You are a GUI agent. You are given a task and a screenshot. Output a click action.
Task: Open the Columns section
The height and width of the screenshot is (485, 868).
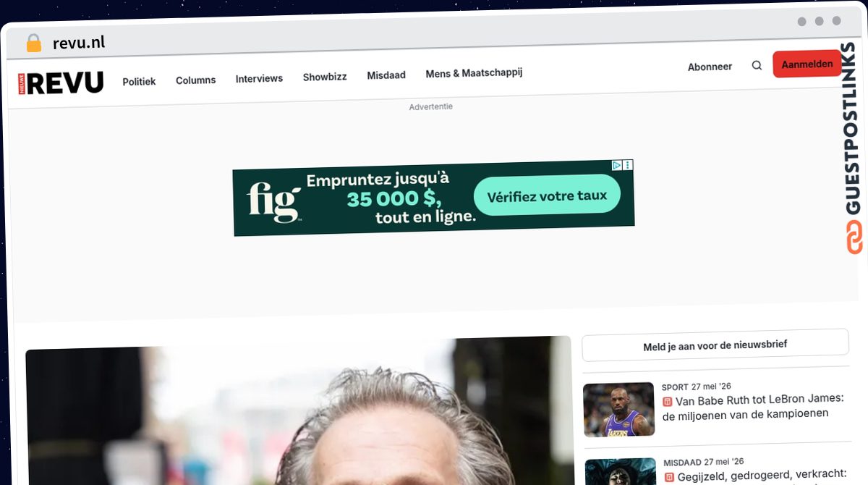(x=195, y=80)
